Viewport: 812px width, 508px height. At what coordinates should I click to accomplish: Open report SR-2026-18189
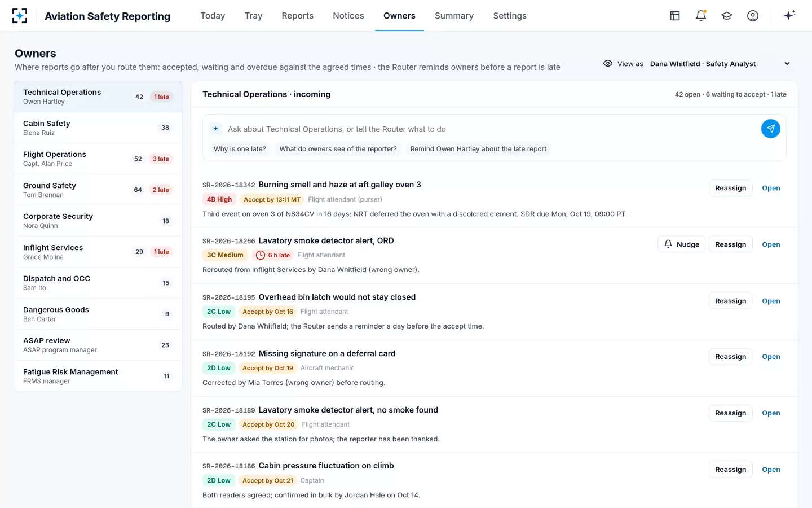tap(771, 413)
